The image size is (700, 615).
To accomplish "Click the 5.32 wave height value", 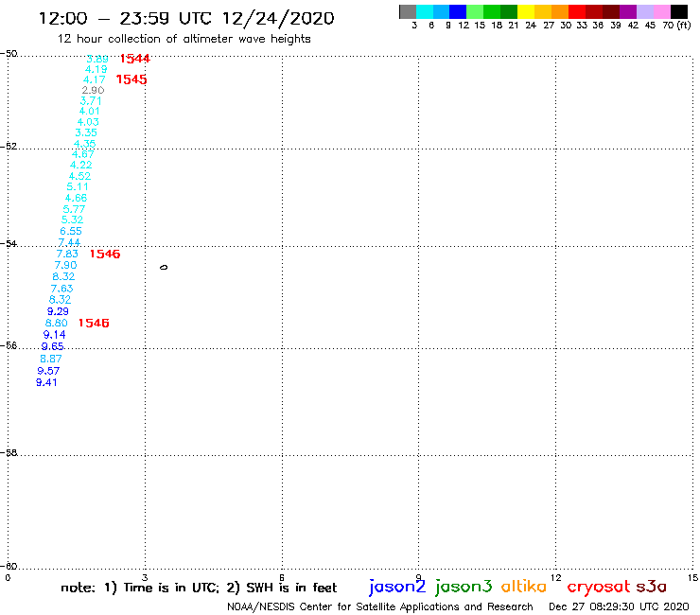I will pos(72,220).
